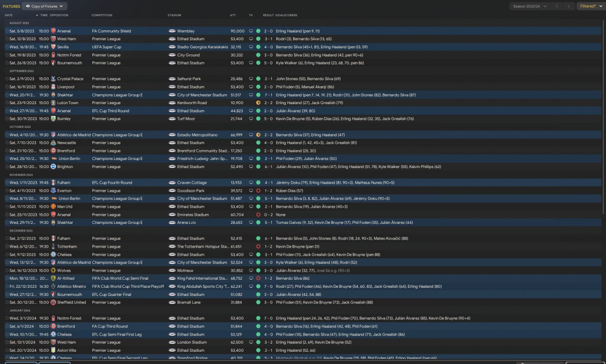Sort fixtures by the Date column header
606x364 pixels.
[x=9, y=15]
